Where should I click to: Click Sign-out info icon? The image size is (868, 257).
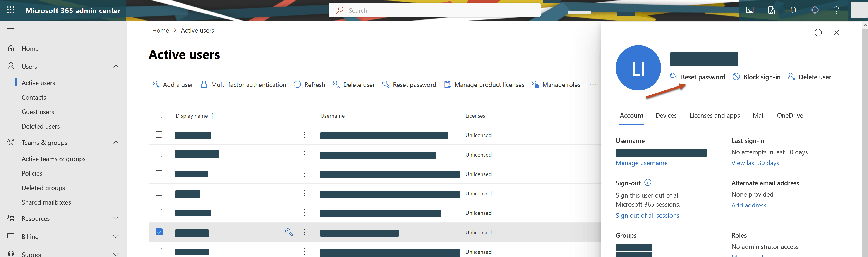[x=648, y=183]
